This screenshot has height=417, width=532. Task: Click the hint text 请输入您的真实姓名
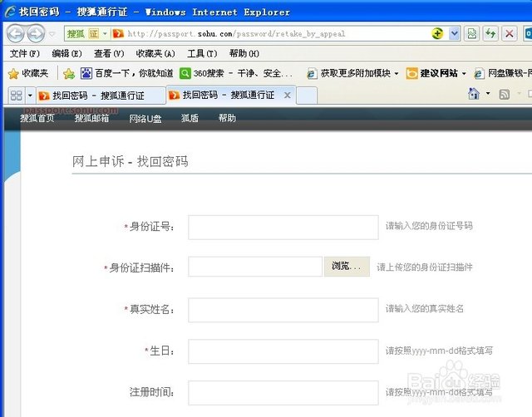tap(425, 308)
